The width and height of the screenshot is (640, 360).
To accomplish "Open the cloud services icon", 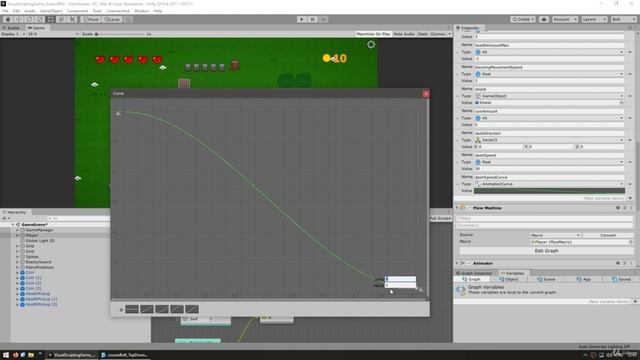I will pos(544,19).
